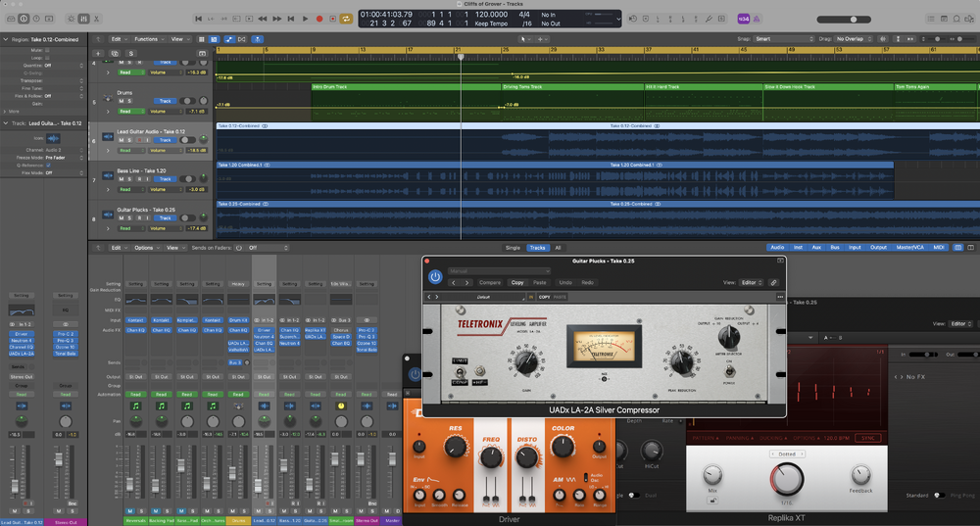
Task: Switch mixer to the Single tab
Action: pos(513,248)
